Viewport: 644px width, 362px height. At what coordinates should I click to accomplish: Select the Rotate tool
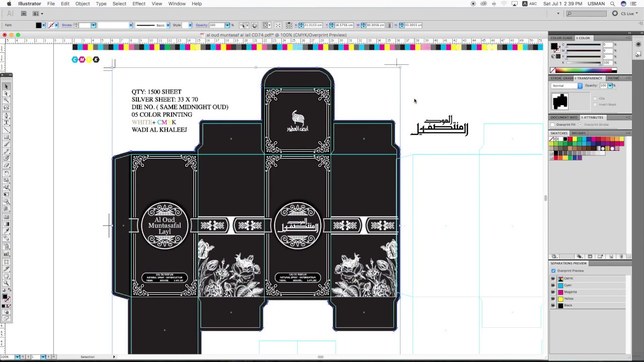pos(7,174)
